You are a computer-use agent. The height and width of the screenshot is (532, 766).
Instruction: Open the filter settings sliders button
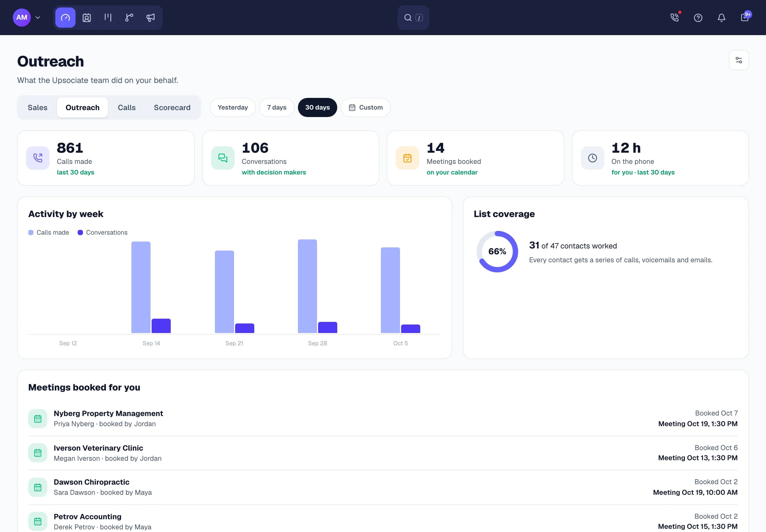coord(739,60)
